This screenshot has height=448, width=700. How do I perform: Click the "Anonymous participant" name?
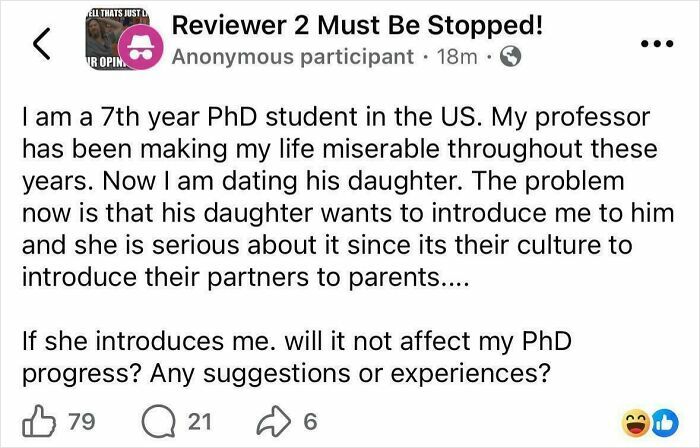pos(292,57)
